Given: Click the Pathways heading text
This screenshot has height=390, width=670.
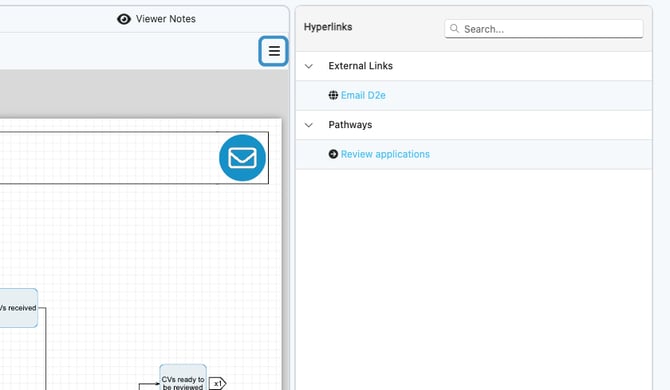Looking at the screenshot, I should point(350,125).
